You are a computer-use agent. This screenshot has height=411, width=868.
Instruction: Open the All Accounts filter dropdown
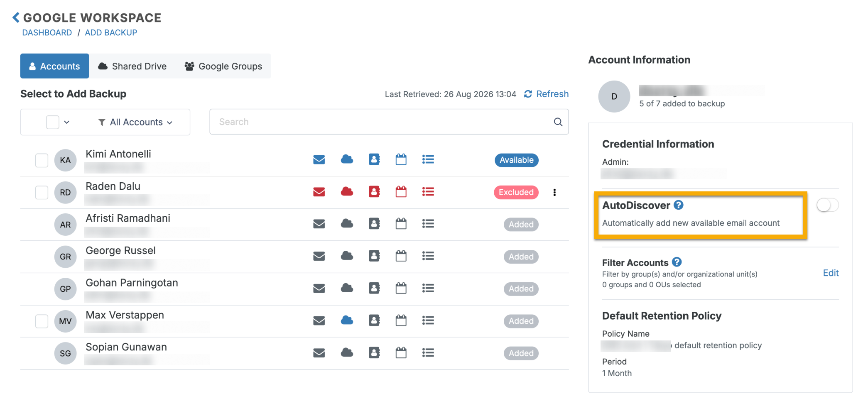tap(135, 122)
